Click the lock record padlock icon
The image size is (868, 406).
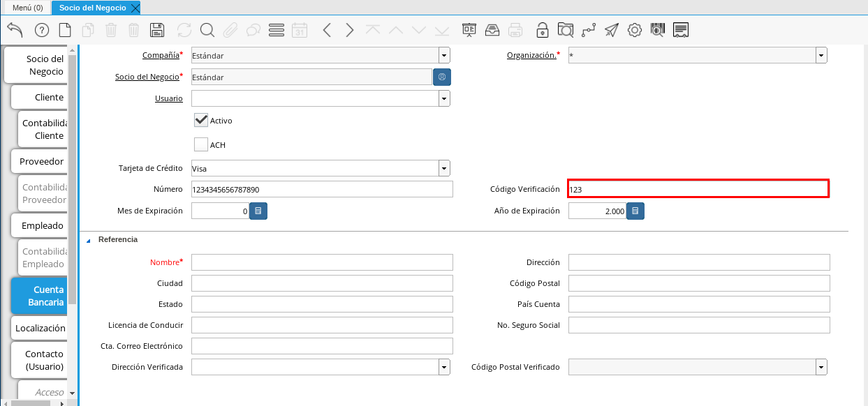[x=542, y=30]
